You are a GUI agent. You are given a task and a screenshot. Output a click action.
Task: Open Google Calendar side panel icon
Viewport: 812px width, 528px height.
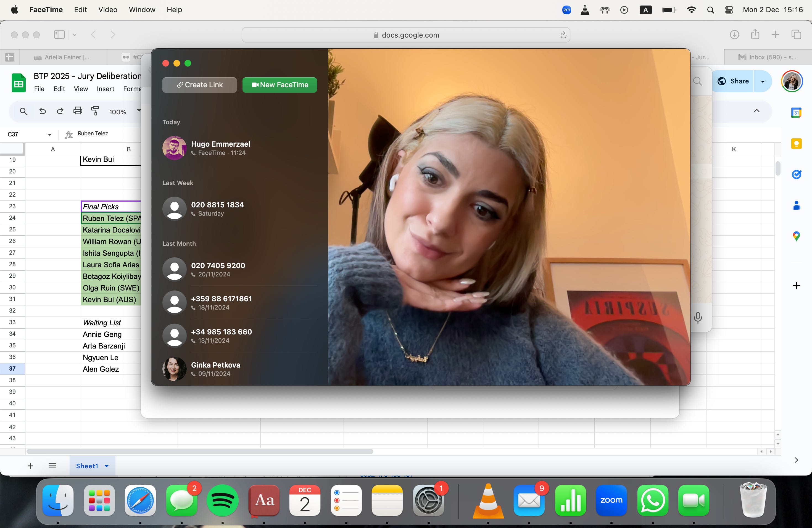click(x=796, y=113)
